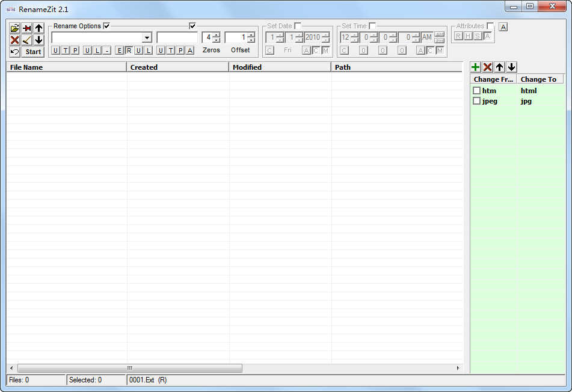Click the Zeros number field showing 4
The height and width of the screenshot is (392, 572).
click(x=207, y=37)
